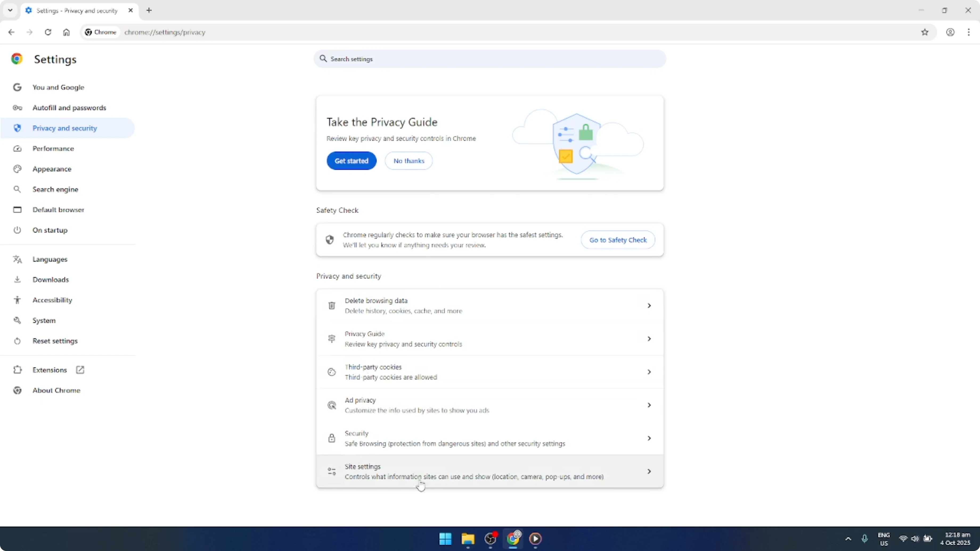Expand the Security settings row
This screenshot has width=980, height=551.
[x=649, y=438]
